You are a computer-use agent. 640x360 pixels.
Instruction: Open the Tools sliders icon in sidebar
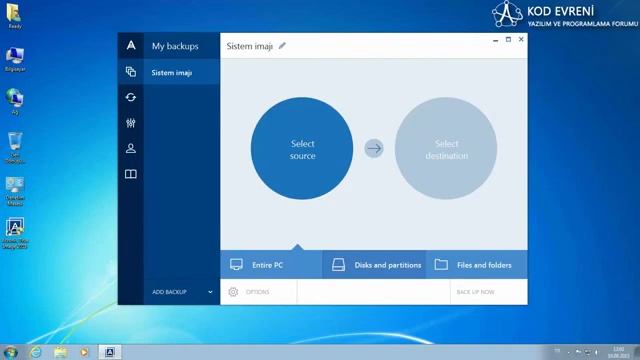click(131, 122)
